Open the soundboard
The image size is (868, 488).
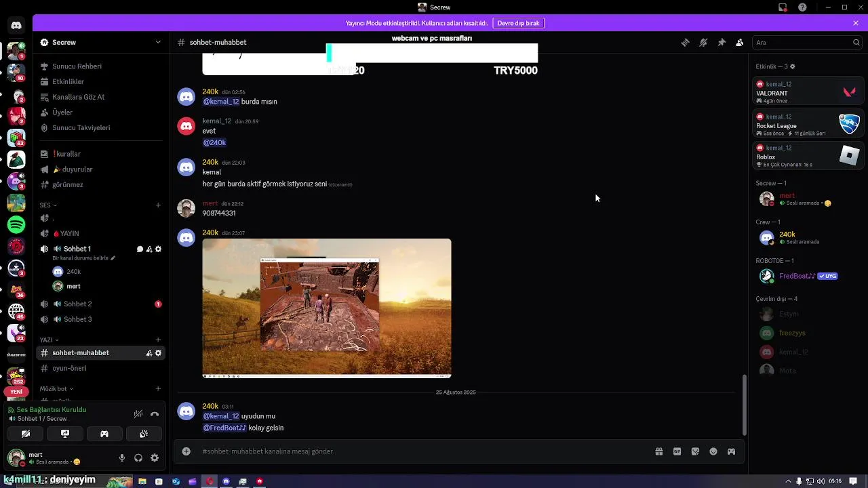pos(144,434)
